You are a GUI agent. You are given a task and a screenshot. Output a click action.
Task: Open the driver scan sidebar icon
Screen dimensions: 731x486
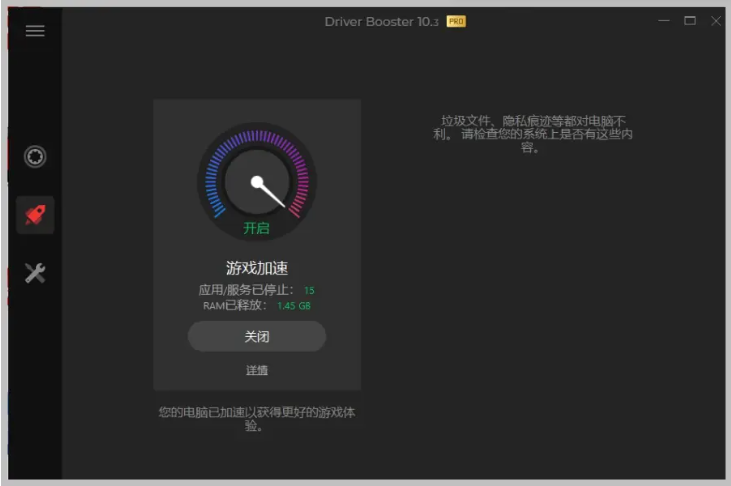pos(35,156)
